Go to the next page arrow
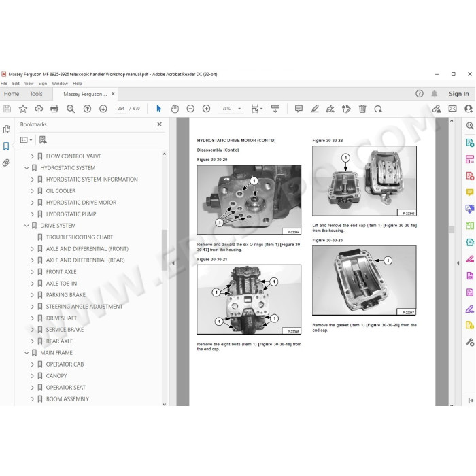This screenshot has width=476, height=476. (x=103, y=109)
